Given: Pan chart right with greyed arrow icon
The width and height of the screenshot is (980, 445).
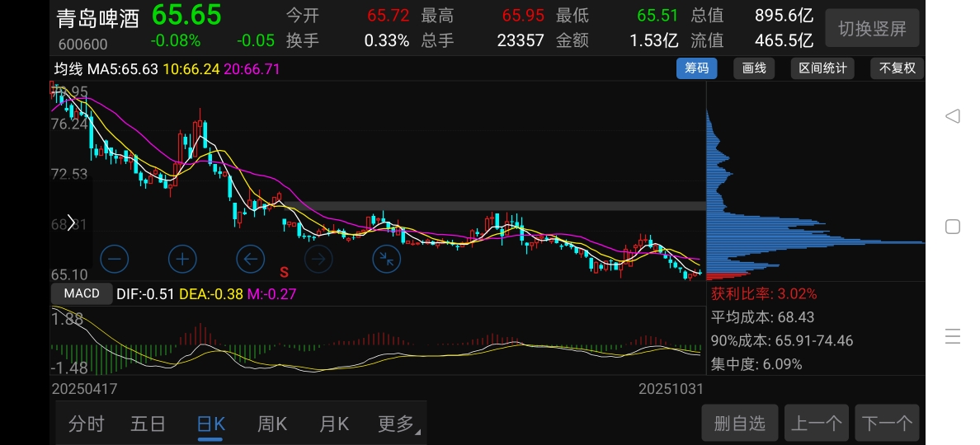Looking at the screenshot, I should pos(318,259).
